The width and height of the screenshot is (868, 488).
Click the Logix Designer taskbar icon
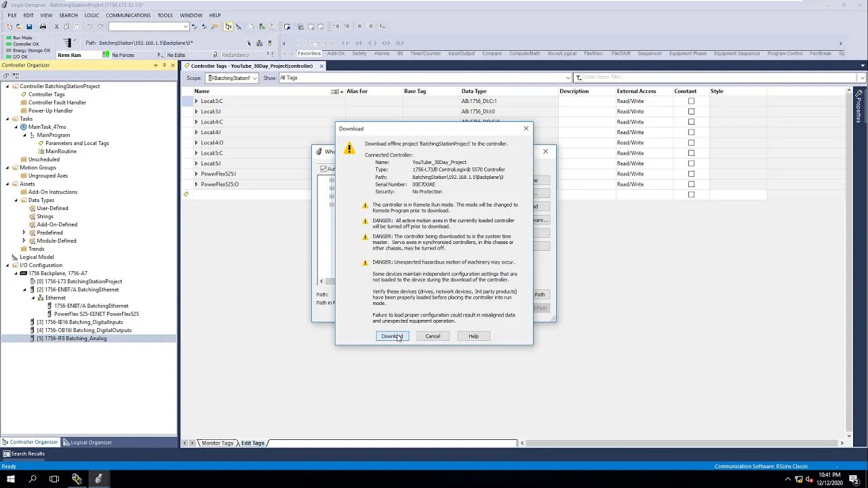pyautogui.click(x=98, y=479)
